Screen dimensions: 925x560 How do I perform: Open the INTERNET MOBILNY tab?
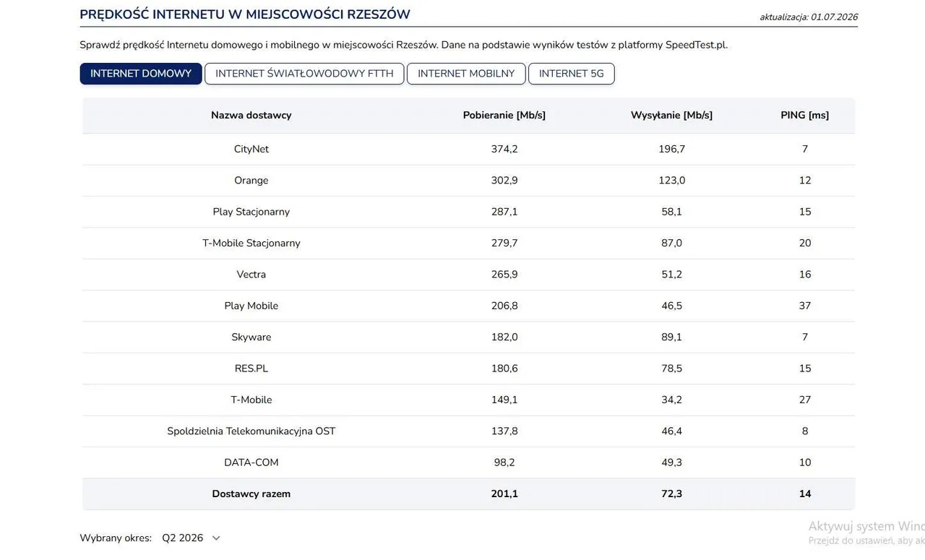click(466, 74)
